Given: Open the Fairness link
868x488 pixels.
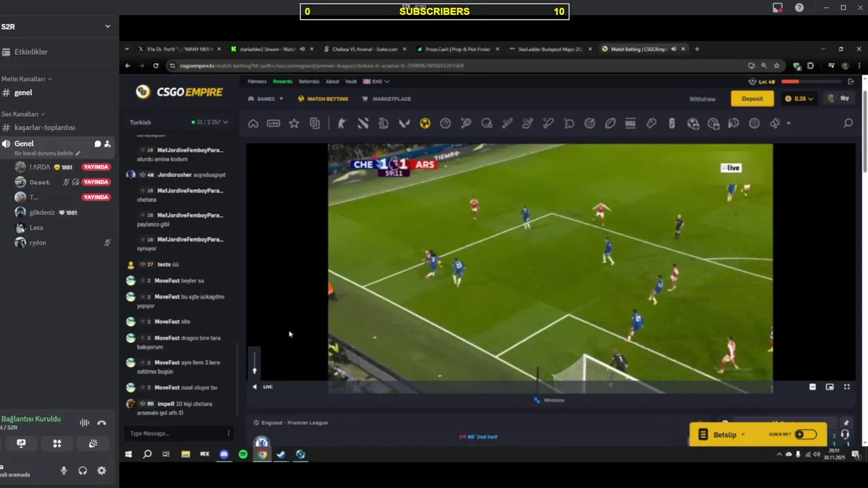Looking at the screenshot, I should [x=257, y=81].
